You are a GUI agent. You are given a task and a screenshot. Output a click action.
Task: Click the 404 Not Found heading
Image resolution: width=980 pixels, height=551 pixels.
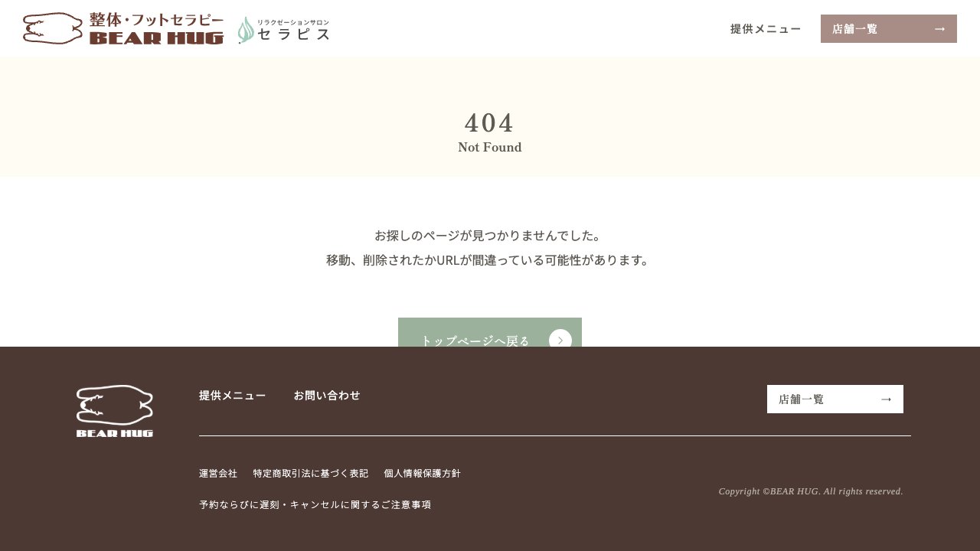pyautogui.click(x=489, y=123)
